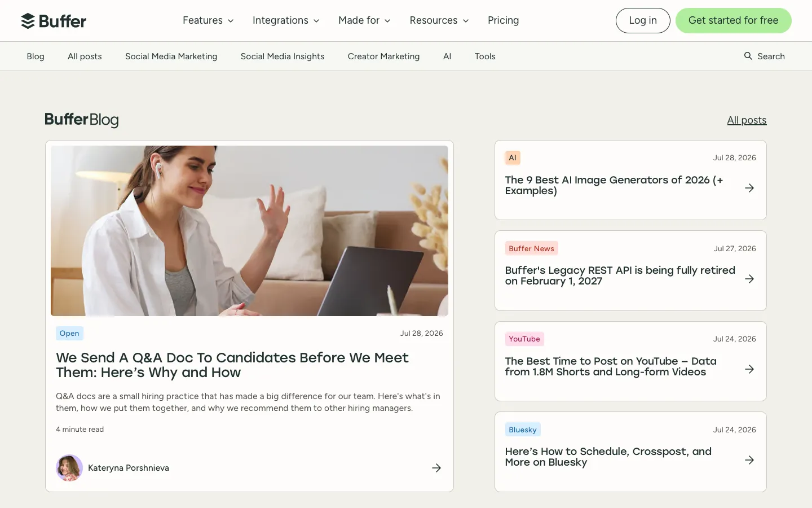This screenshot has height=508, width=812.
Task: Click the Kateryna Porshnieva author name
Action: (129, 468)
